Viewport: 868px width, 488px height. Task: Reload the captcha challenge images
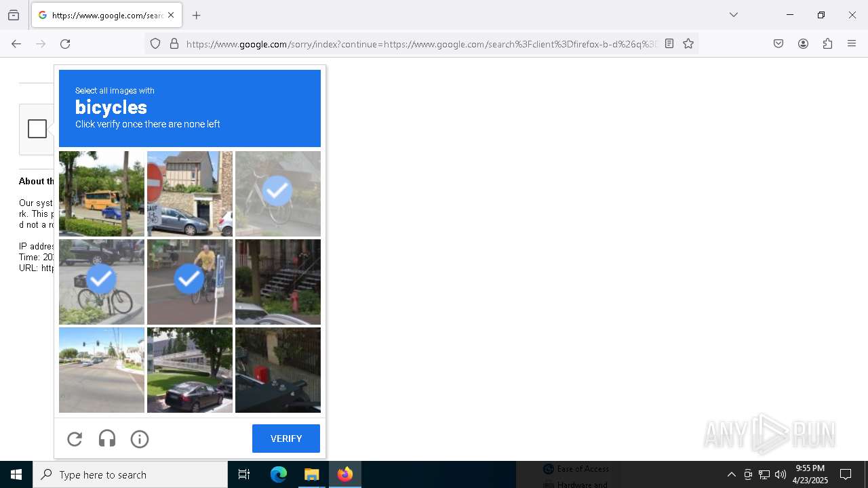pyautogui.click(x=75, y=439)
